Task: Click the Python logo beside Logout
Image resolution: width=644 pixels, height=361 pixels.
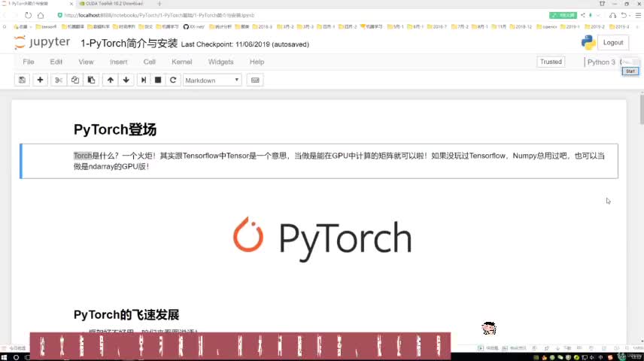Action: click(x=588, y=42)
